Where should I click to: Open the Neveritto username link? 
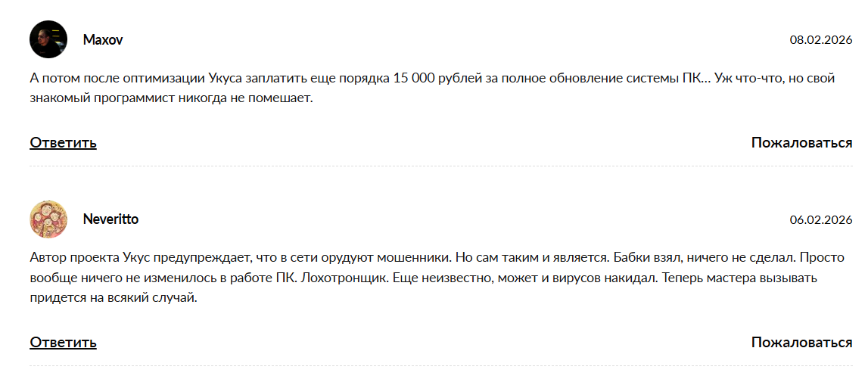pos(110,219)
